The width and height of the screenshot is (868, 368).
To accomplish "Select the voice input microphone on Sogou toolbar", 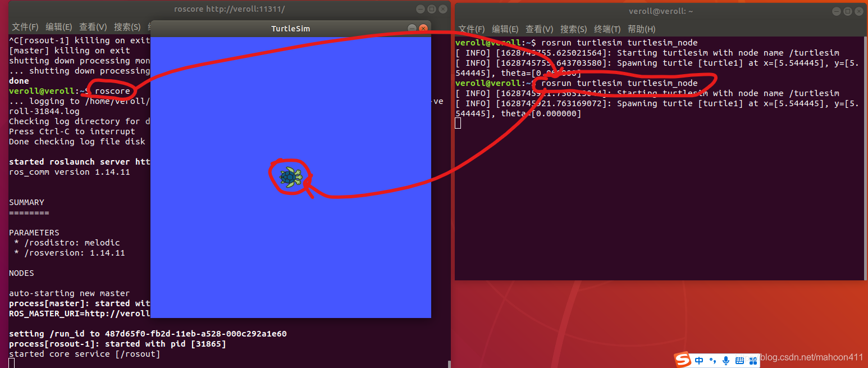I will [x=725, y=360].
